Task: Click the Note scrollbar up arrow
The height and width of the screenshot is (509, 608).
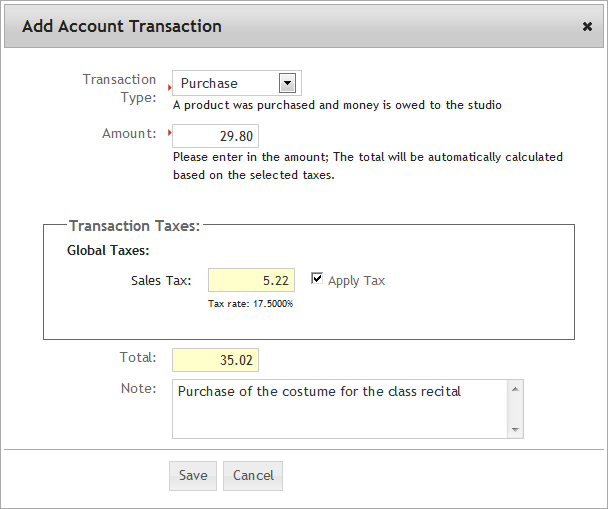Action: click(515, 389)
